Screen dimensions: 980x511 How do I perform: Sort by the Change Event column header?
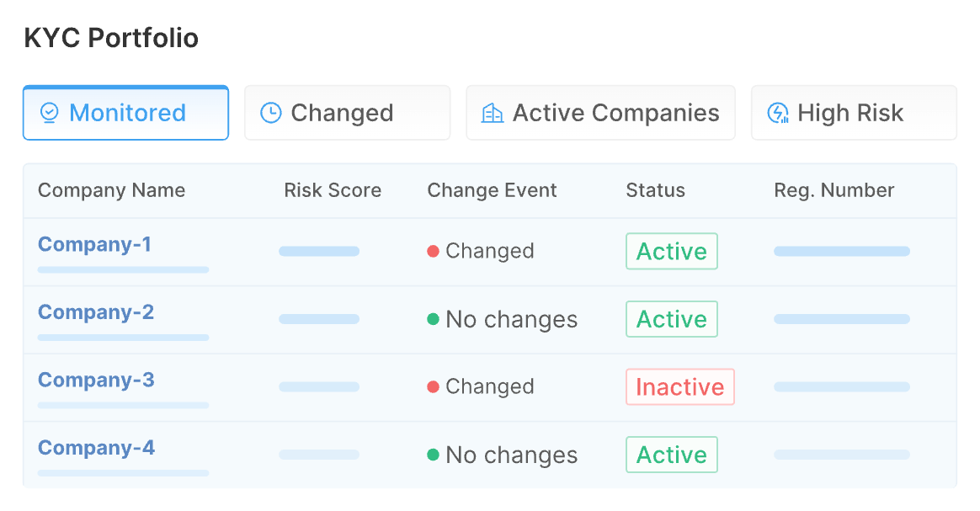(x=492, y=190)
